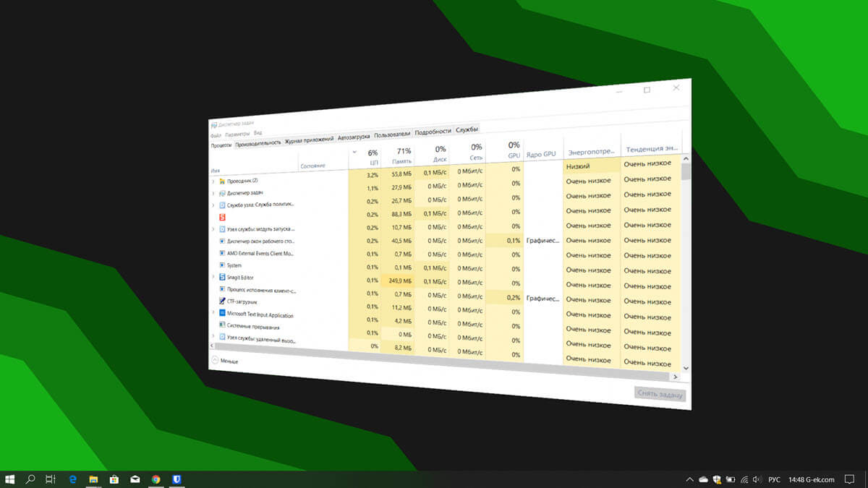Image resolution: width=868 pixels, height=488 pixels.
Task: Switch to the Журнал приложений tab
Action: [309, 140]
